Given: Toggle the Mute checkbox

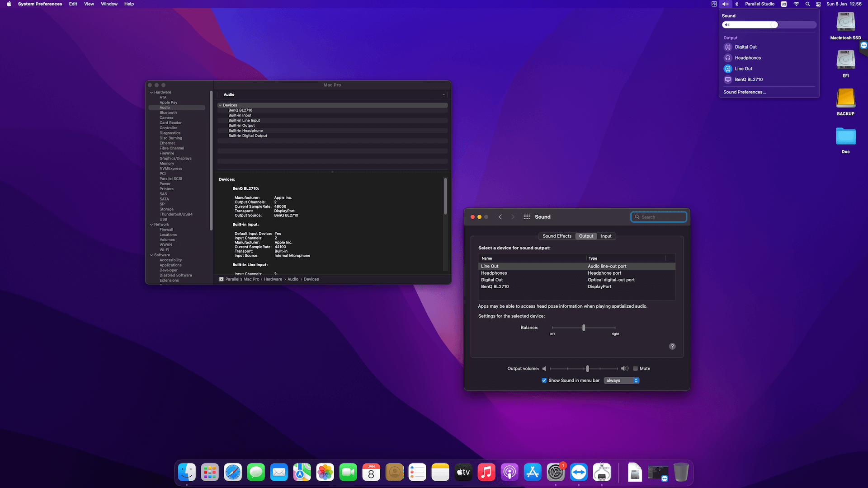Looking at the screenshot, I should click(x=635, y=369).
